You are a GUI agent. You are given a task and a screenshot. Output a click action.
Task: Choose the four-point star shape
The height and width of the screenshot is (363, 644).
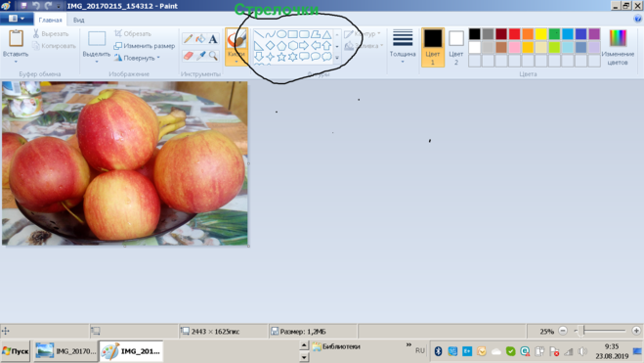270,57
